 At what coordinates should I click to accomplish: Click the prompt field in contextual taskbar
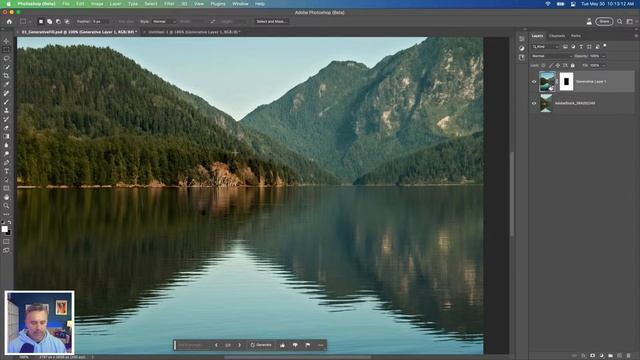193,345
